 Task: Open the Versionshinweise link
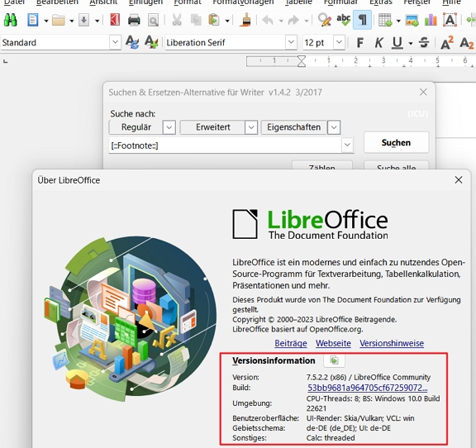click(x=392, y=343)
